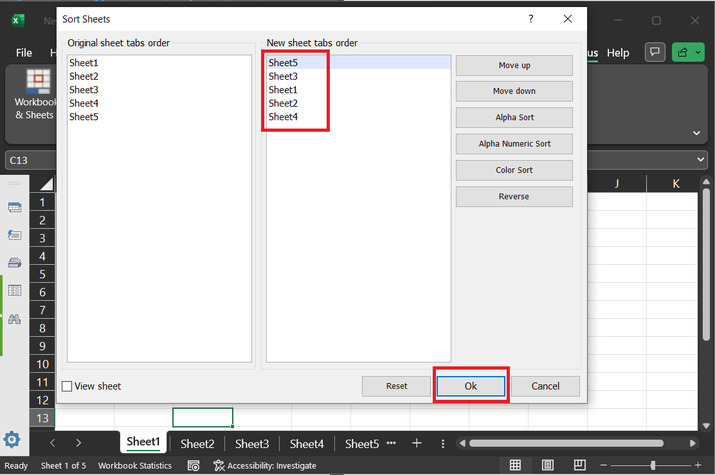Viewport: 715px width, 475px height.
Task: Confirm with the Ok button
Action: pyautogui.click(x=471, y=386)
